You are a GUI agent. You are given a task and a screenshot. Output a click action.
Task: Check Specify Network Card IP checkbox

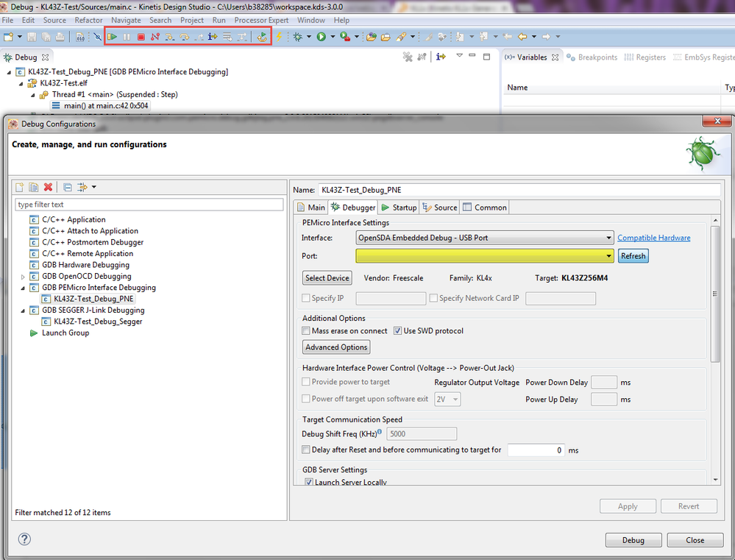pyautogui.click(x=433, y=298)
